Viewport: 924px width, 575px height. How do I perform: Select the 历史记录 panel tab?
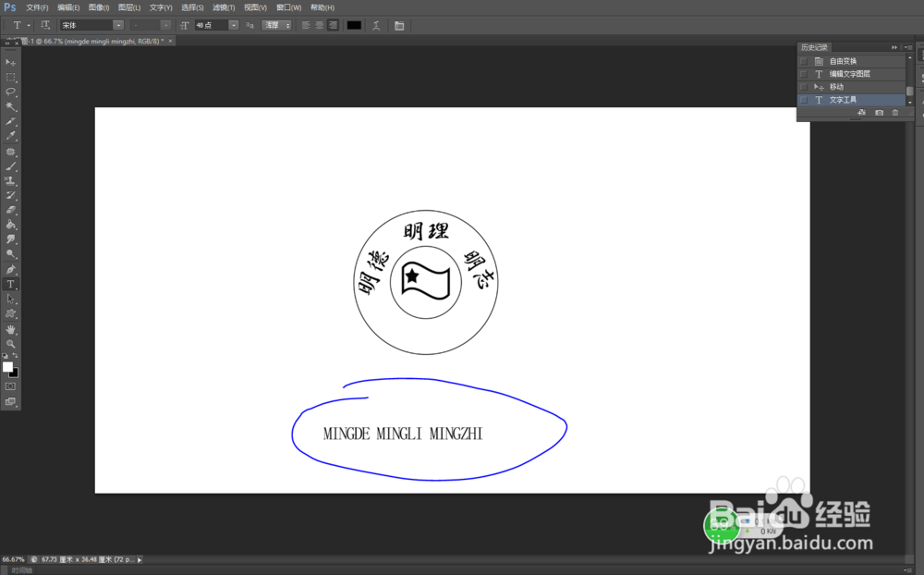point(814,47)
